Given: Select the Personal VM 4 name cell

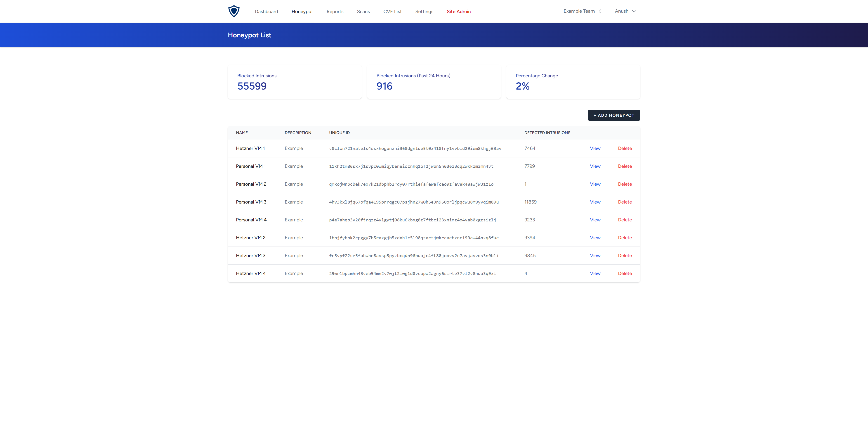Looking at the screenshot, I should pos(251,220).
